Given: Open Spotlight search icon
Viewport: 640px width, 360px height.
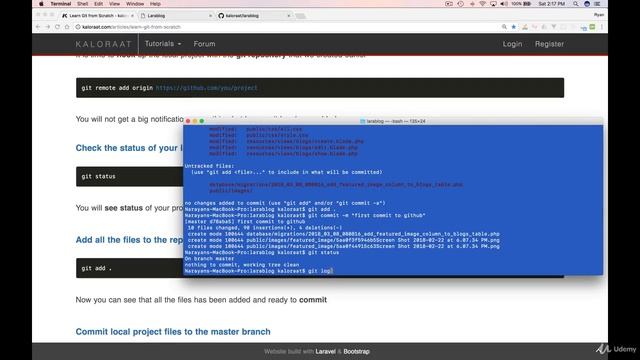Looking at the screenshot, I should click(576, 4).
